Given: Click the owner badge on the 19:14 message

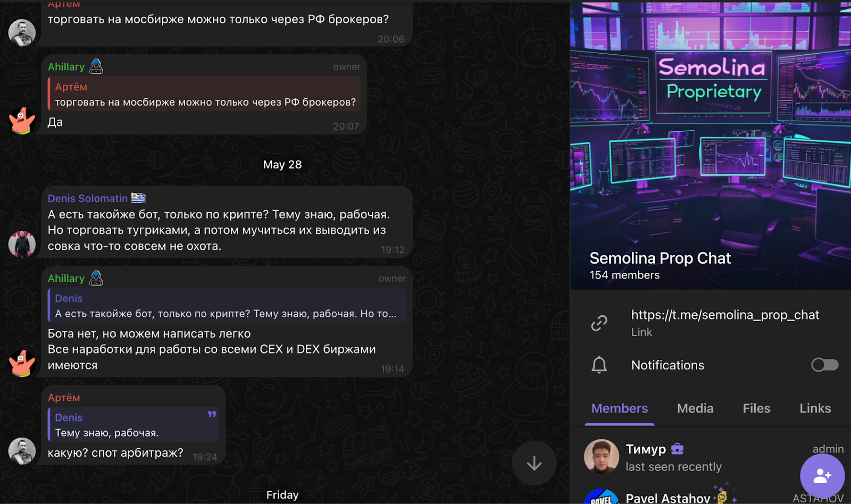Looking at the screenshot, I should click(392, 279).
